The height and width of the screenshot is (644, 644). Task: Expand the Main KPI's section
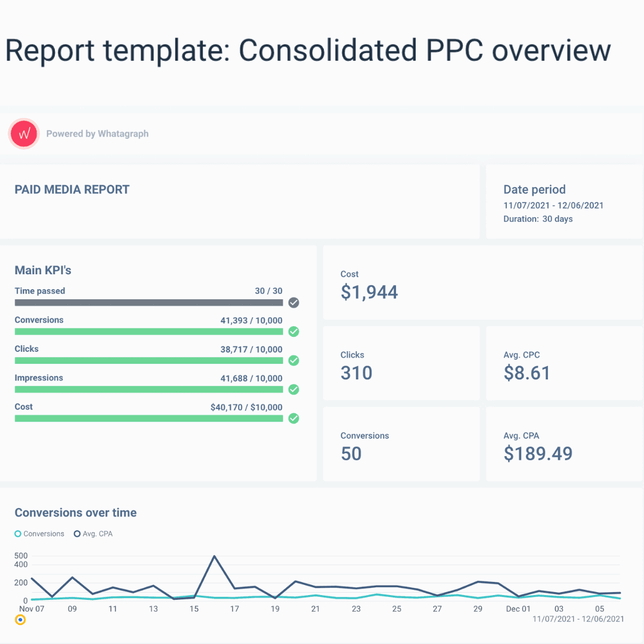[43, 270]
